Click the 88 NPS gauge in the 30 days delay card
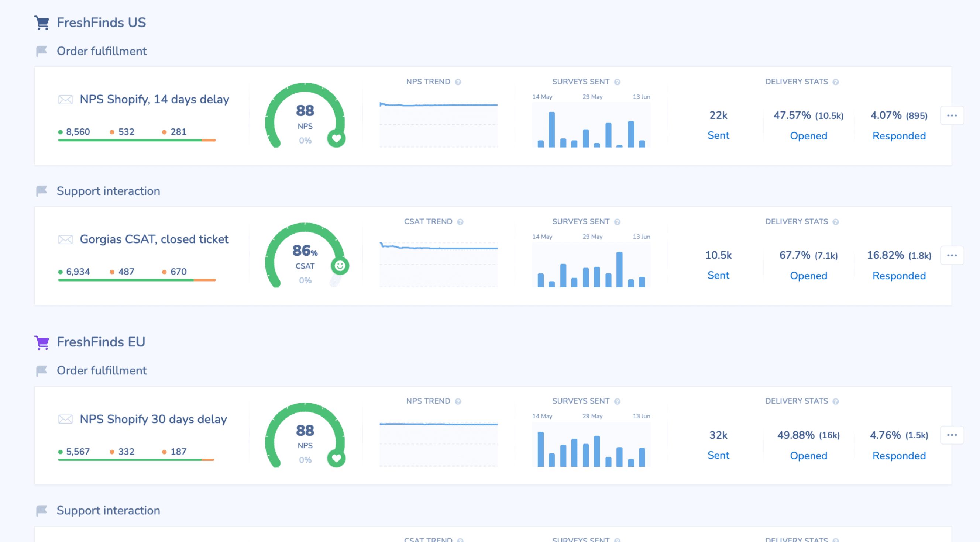980x542 pixels. pyautogui.click(x=305, y=435)
